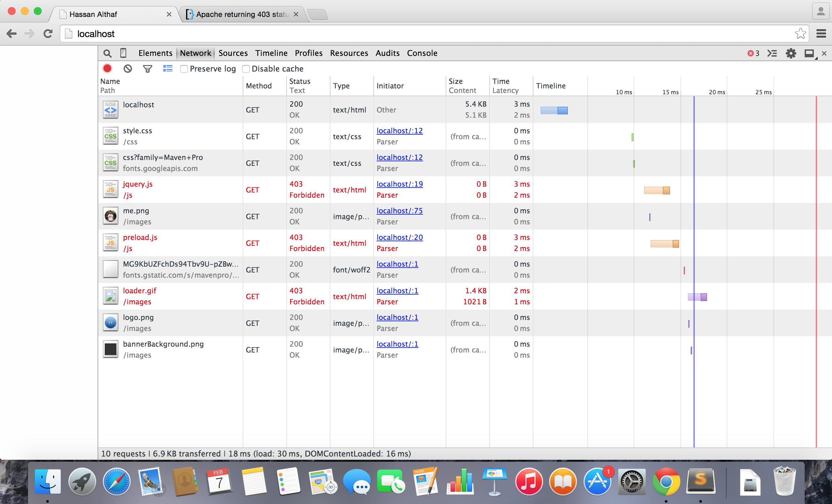The height and width of the screenshot is (504, 832).
Task: Close the Hassan Althaf tab
Action: [169, 14]
